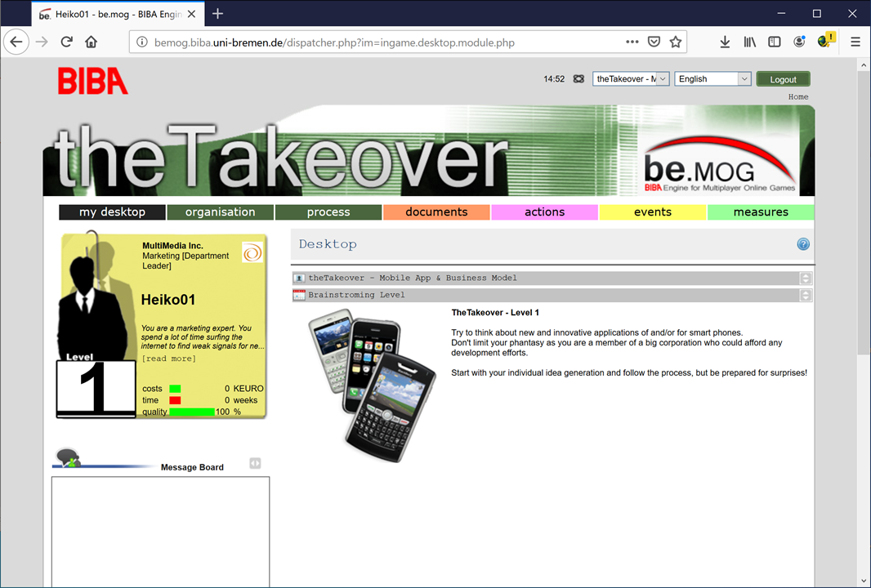Show site information icon in address bar

pyautogui.click(x=142, y=42)
